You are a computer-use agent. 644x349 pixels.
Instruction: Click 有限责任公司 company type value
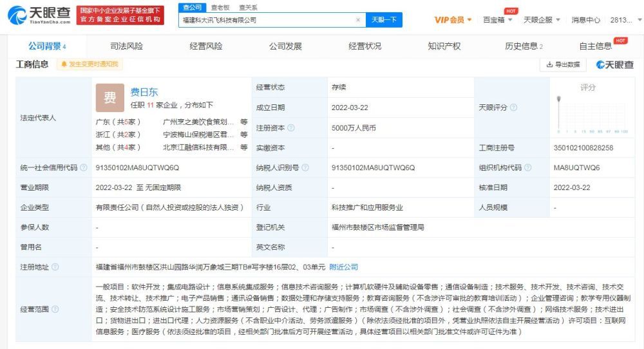tap(169, 207)
